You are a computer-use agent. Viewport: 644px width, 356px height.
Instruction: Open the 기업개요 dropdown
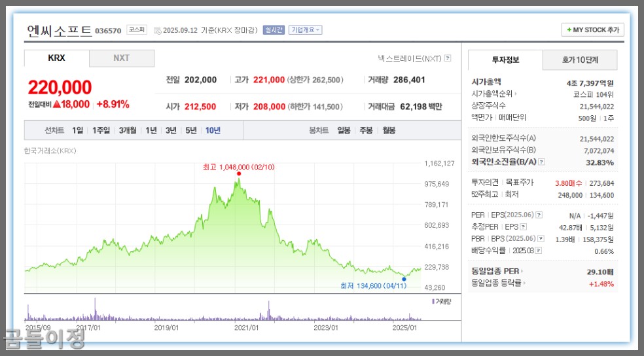[x=305, y=30]
